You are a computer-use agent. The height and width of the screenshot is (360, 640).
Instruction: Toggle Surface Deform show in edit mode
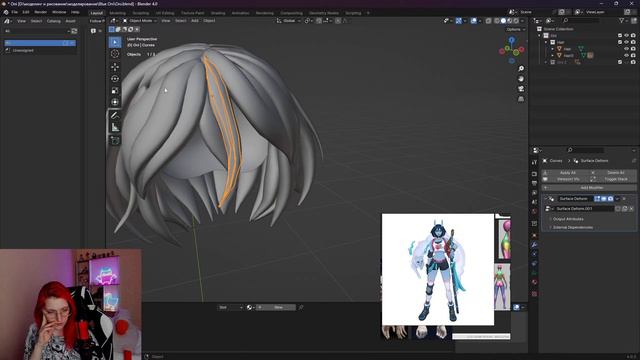coord(597,199)
